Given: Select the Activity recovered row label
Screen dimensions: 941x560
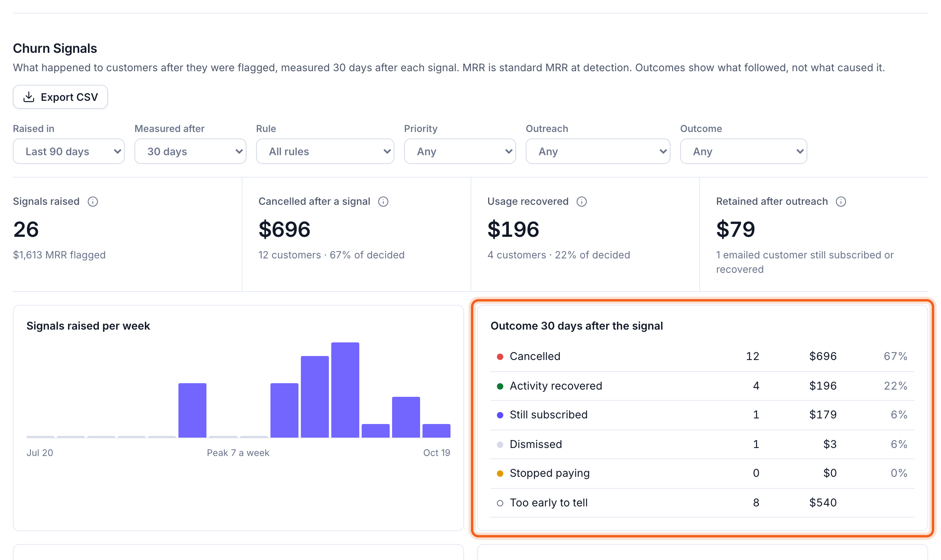Looking at the screenshot, I should point(556,386).
